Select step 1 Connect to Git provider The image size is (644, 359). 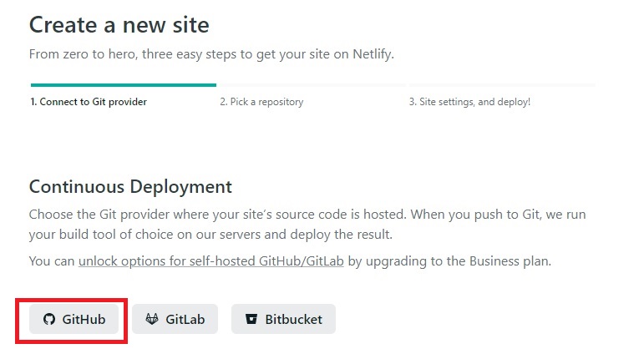(x=89, y=102)
